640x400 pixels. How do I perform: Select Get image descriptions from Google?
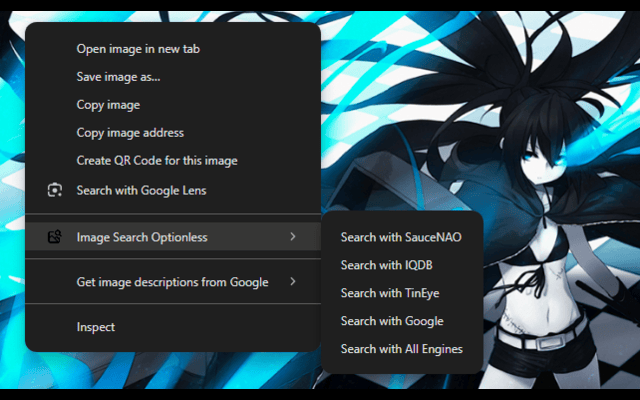click(173, 282)
